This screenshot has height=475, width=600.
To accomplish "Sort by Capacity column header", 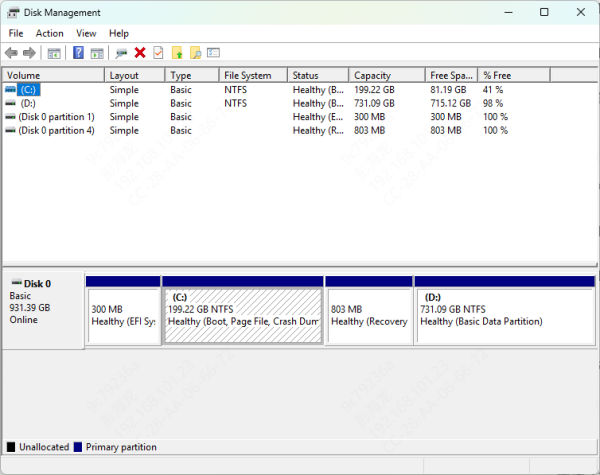I will coord(387,75).
